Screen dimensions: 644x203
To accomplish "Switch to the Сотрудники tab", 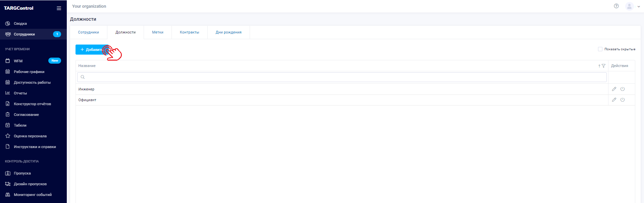I will pos(89,32).
